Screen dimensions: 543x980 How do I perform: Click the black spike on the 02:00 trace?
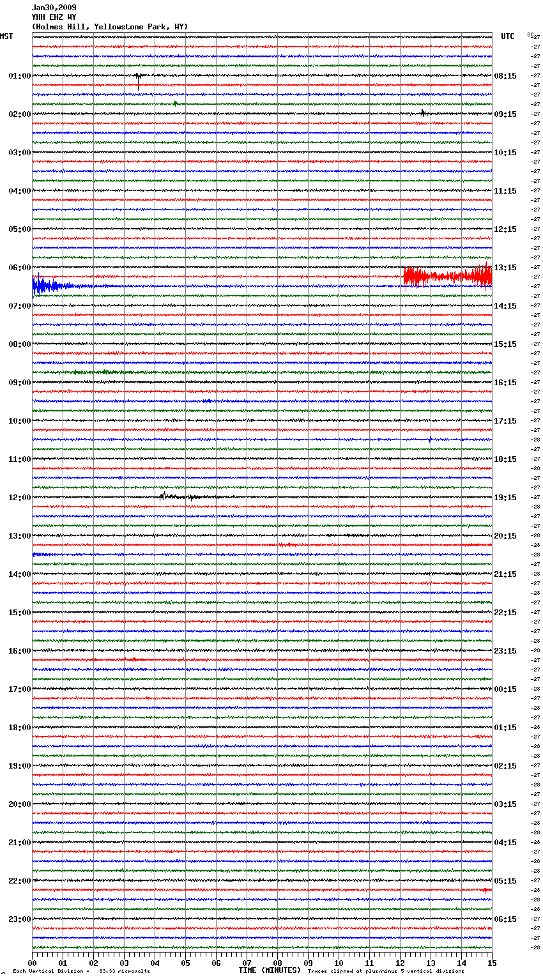pos(422,113)
